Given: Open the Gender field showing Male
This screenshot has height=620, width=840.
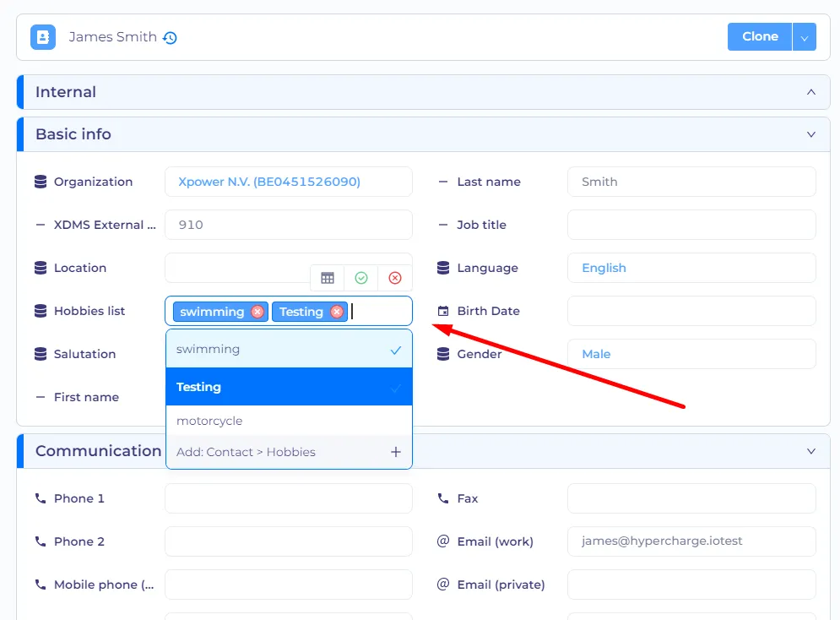Looking at the screenshot, I should tap(691, 354).
